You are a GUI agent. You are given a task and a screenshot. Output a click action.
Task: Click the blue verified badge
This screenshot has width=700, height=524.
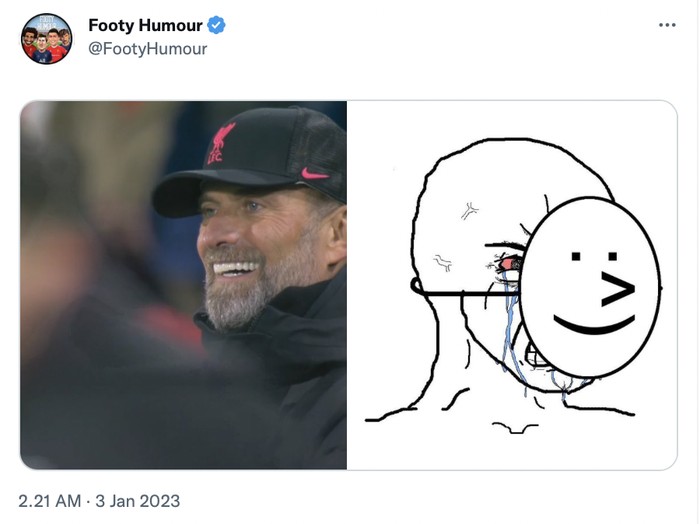[217, 25]
